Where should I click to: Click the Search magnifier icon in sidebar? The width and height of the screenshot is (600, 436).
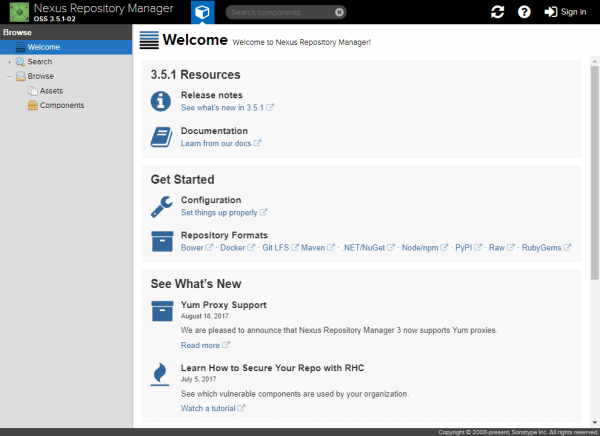(x=20, y=62)
